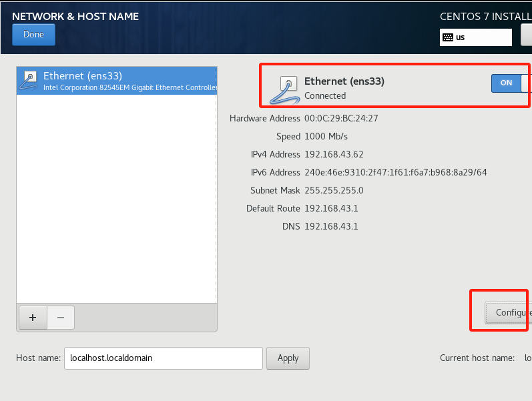Click the NETWORK & HOST NAME title
The height and width of the screenshot is (401, 532).
click(x=75, y=16)
